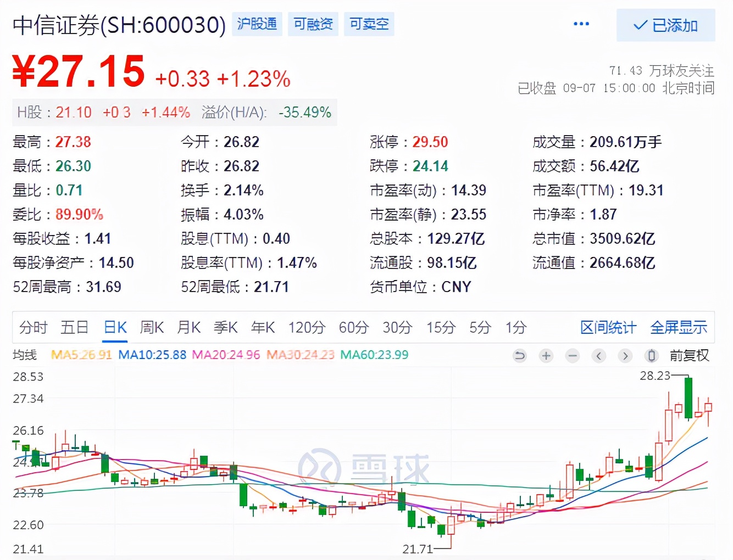Screen dimensions: 733x560
Task: Click the stock title 中信证券(SH:600030)
Action: click(119, 25)
